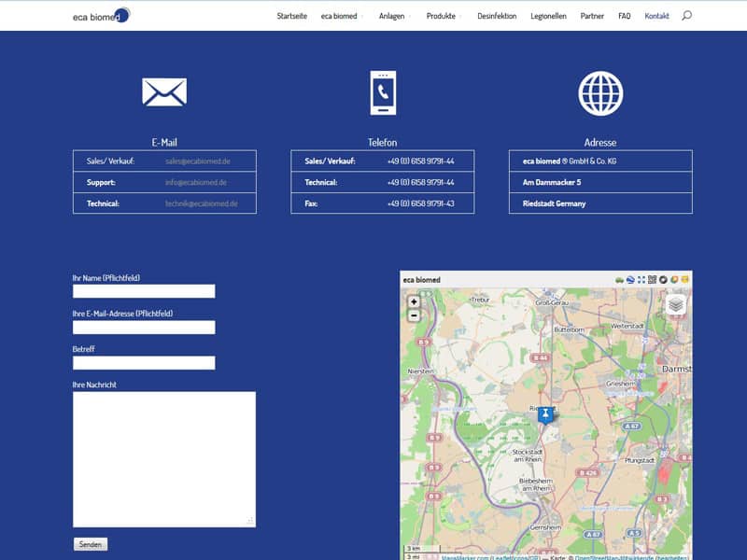
Task: Open the site search magnifier
Action: [686, 16]
